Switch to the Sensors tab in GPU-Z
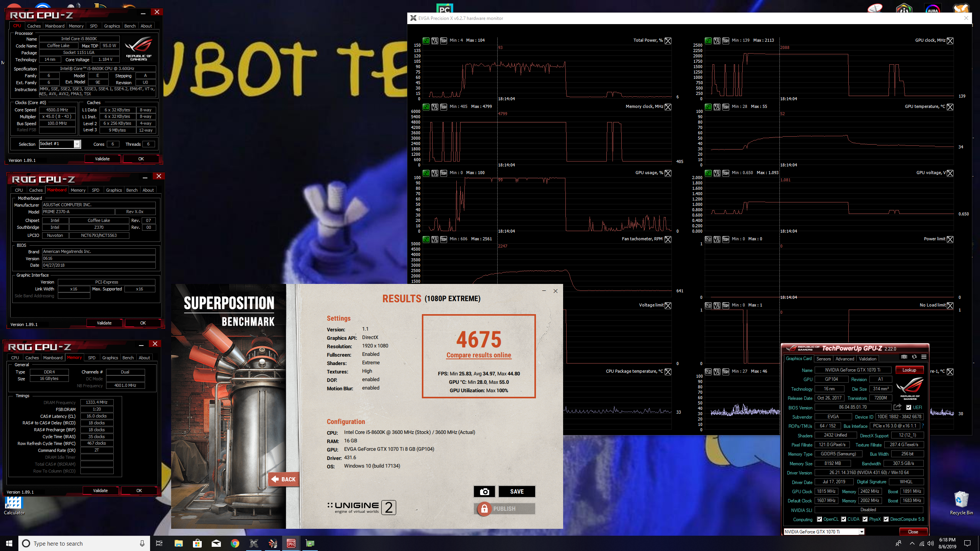This screenshot has height=551, width=980. [x=823, y=359]
